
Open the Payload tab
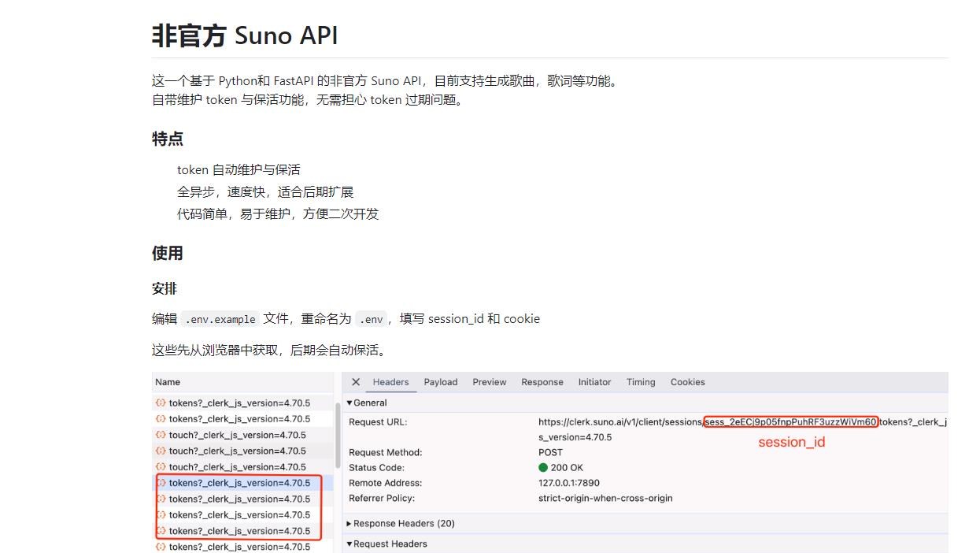(x=441, y=382)
